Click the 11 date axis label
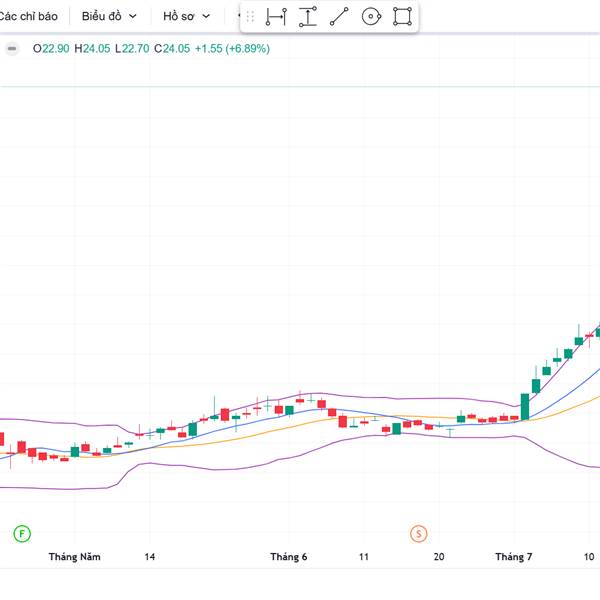This screenshot has width=600, height=600. pyautogui.click(x=364, y=557)
